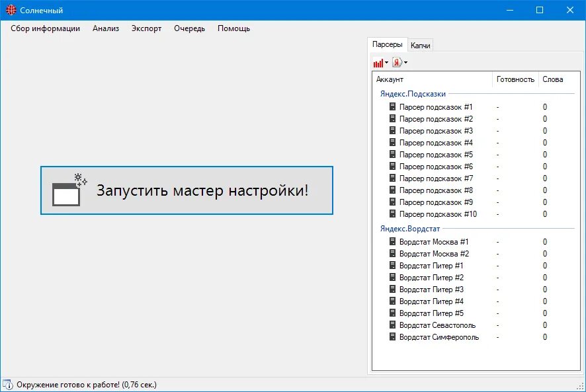Click the gear-window icon on the wizard button
The width and height of the screenshot is (586, 392).
[x=69, y=190]
